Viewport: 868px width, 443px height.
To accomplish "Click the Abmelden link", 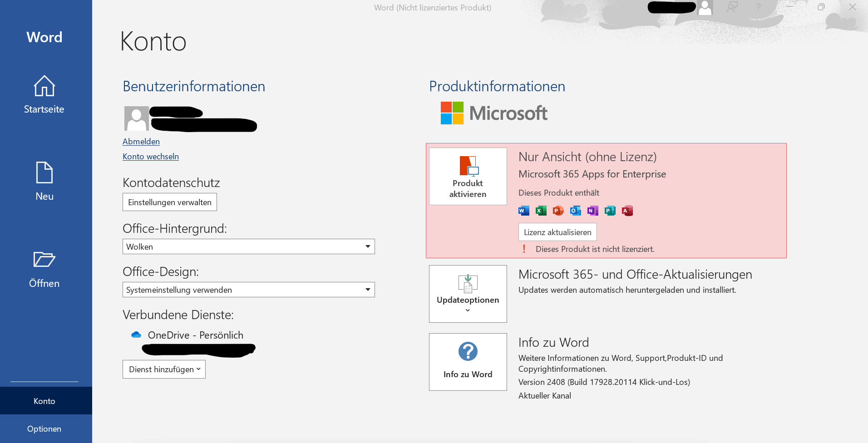I will click(x=141, y=142).
